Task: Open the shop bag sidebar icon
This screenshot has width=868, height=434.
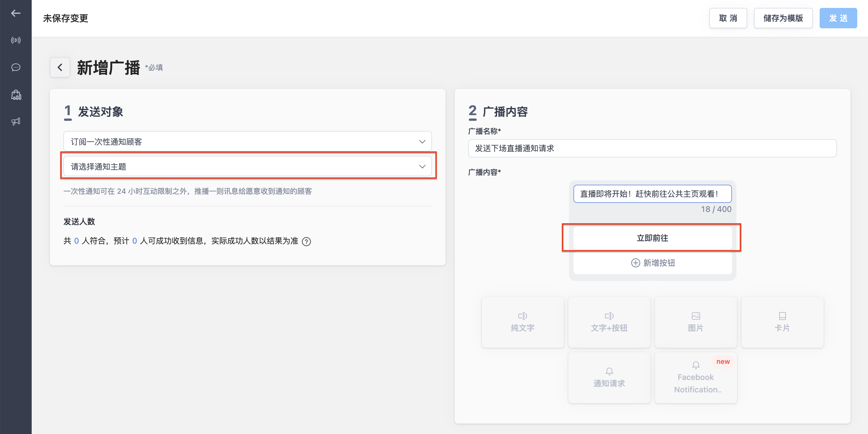Action: [x=16, y=95]
